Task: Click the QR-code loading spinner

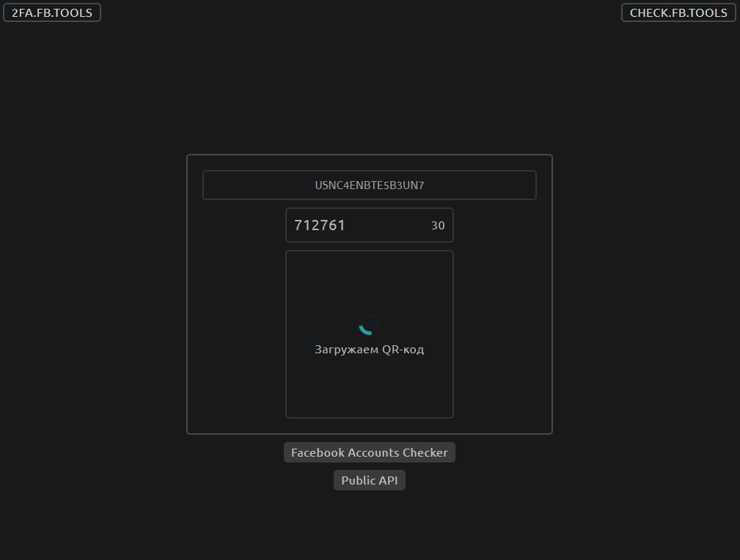Action: pos(369,324)
